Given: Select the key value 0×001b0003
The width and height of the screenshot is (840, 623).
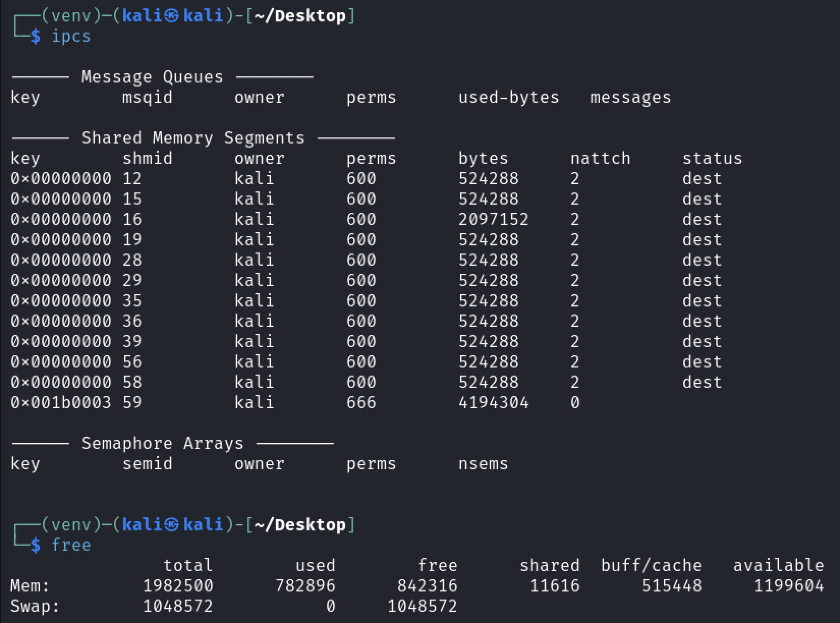Looking at the screenshot, I should point(61,403).
